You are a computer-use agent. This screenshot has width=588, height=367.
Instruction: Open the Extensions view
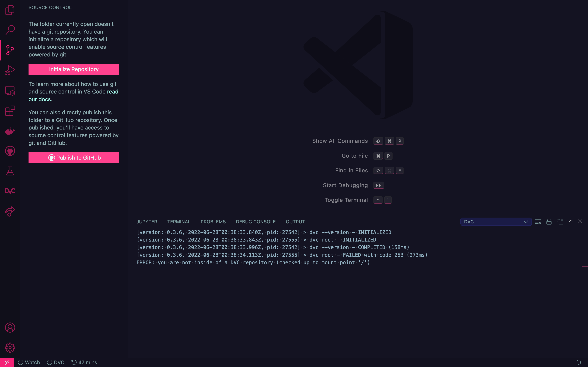click(10, 111)
